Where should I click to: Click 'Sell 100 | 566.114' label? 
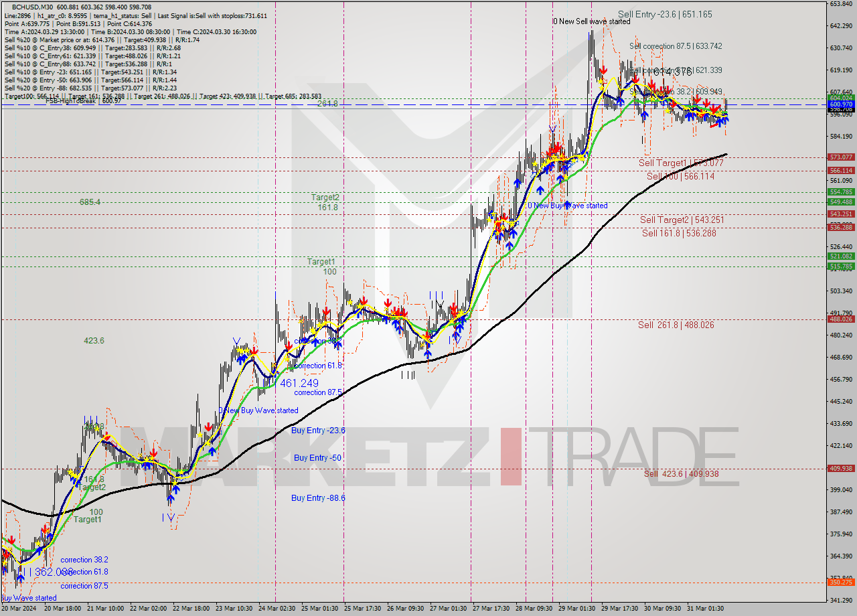pyautogui.click(x=680, y=176)
